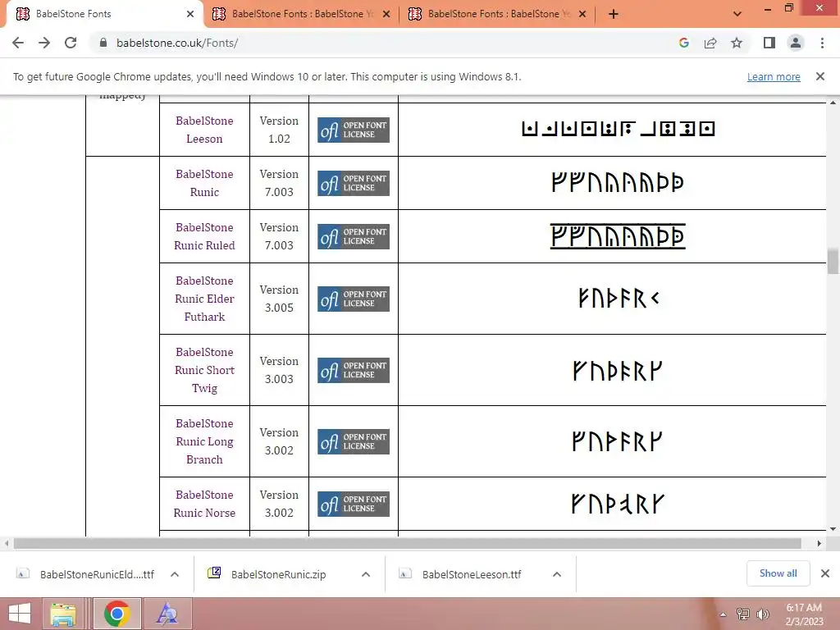The image size is (840, 630).
Task: Click the horizontal scrollbar thumb
Action: click(407, 543)
